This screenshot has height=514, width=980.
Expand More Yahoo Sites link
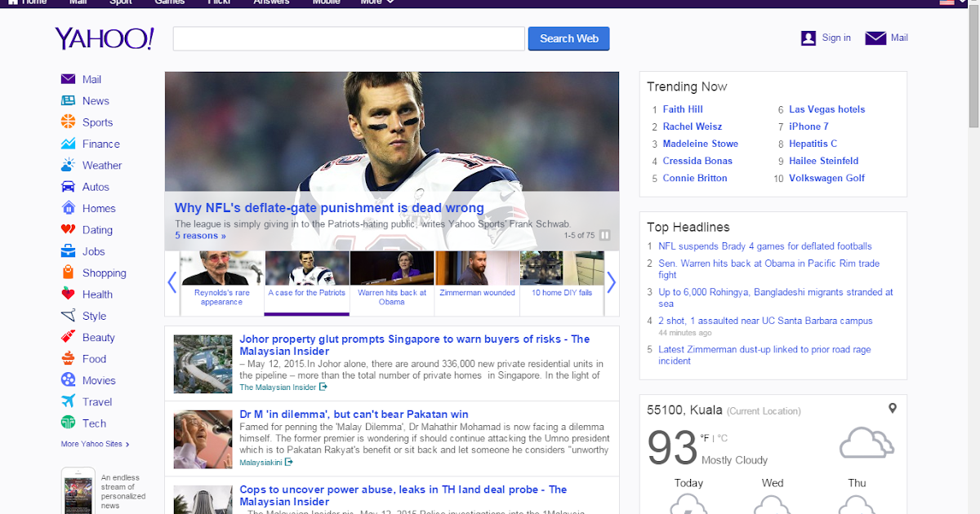(95, 444)
